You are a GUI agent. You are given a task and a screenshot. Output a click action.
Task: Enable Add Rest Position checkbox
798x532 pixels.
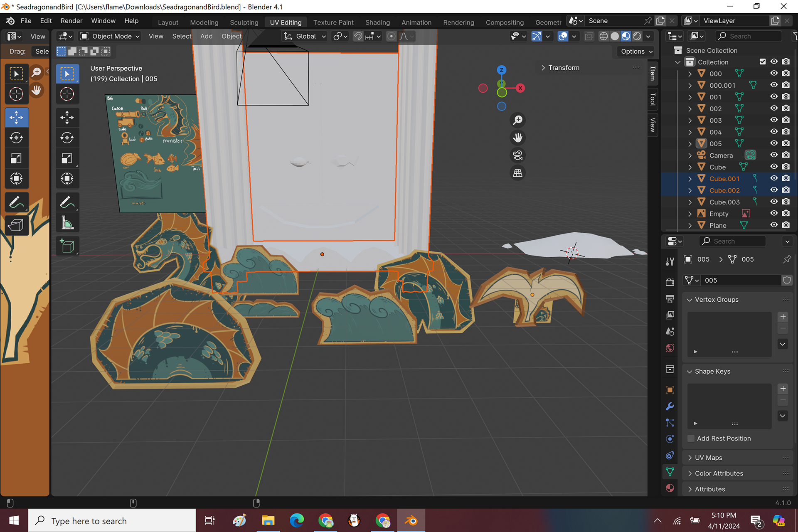click(691, 438)
